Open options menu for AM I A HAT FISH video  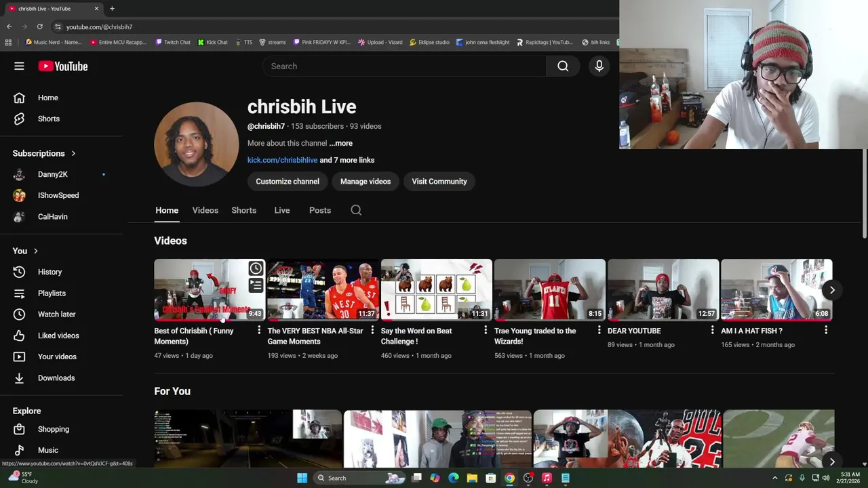tap(825, 330)
